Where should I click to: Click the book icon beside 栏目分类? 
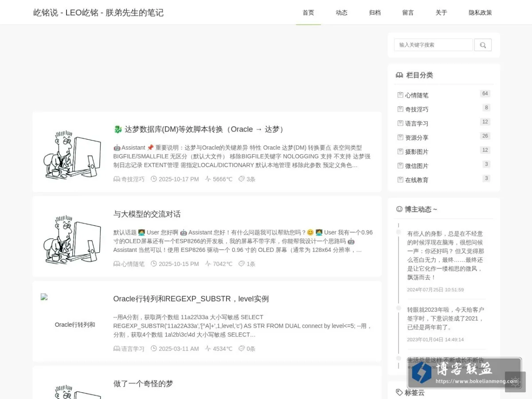(399, 75)
